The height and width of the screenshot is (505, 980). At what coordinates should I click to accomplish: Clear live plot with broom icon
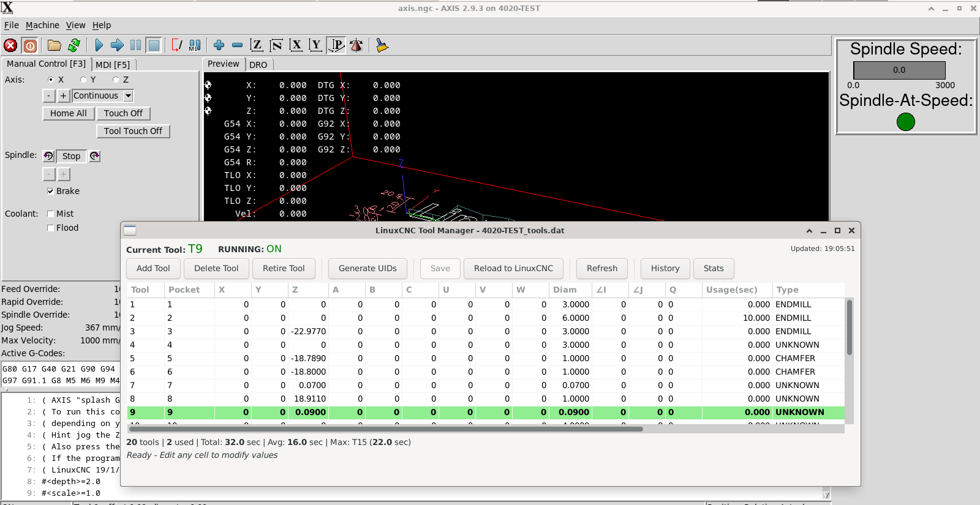click(x=382, y=45)
